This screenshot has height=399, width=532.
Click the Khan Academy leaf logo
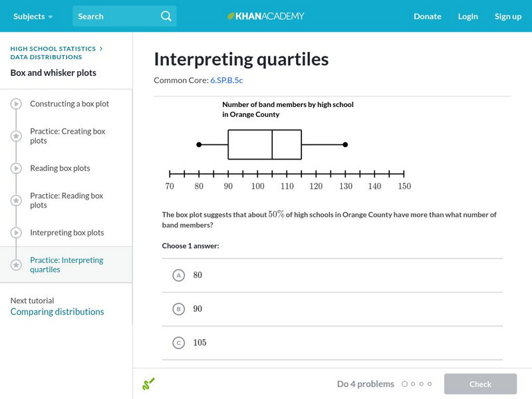click(231, 16)
